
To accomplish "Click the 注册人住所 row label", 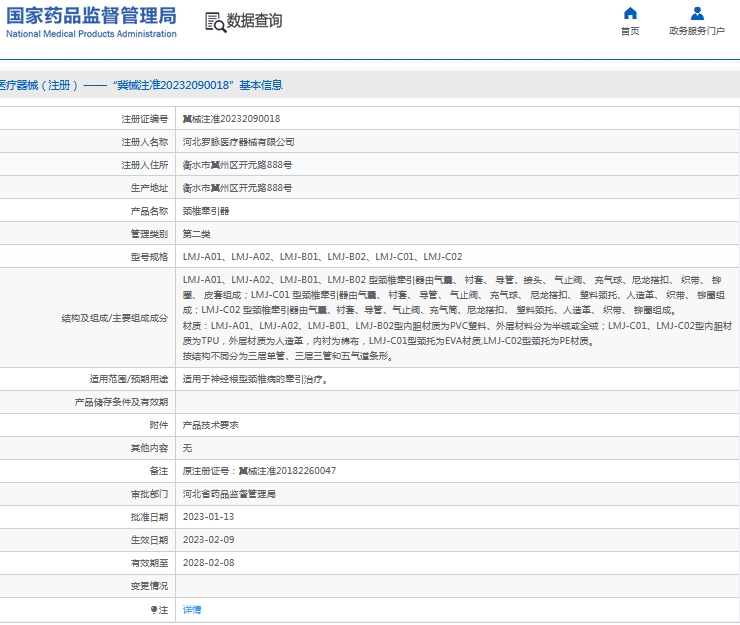I will click(144, 165).
